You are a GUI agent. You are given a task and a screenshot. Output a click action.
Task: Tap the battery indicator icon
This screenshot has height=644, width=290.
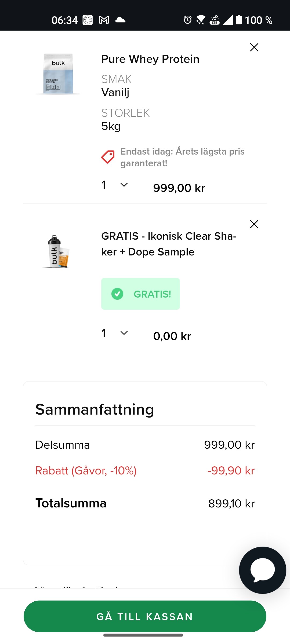point(239,20)
